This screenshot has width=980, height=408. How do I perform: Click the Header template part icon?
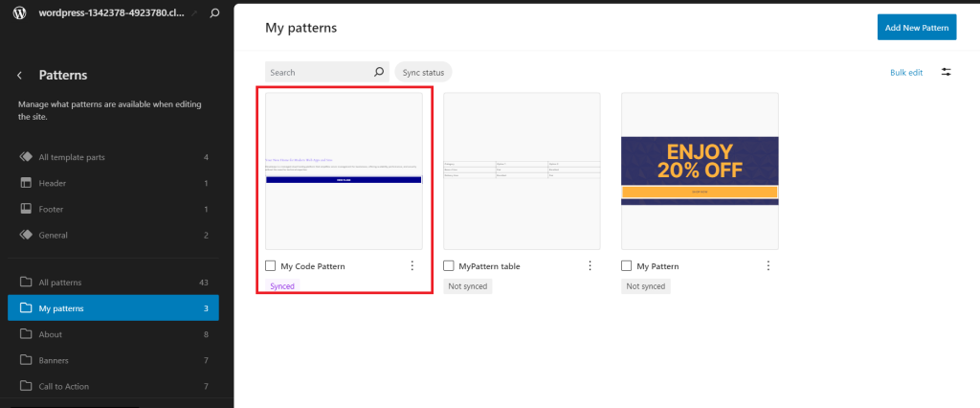[x=26, y=183]
